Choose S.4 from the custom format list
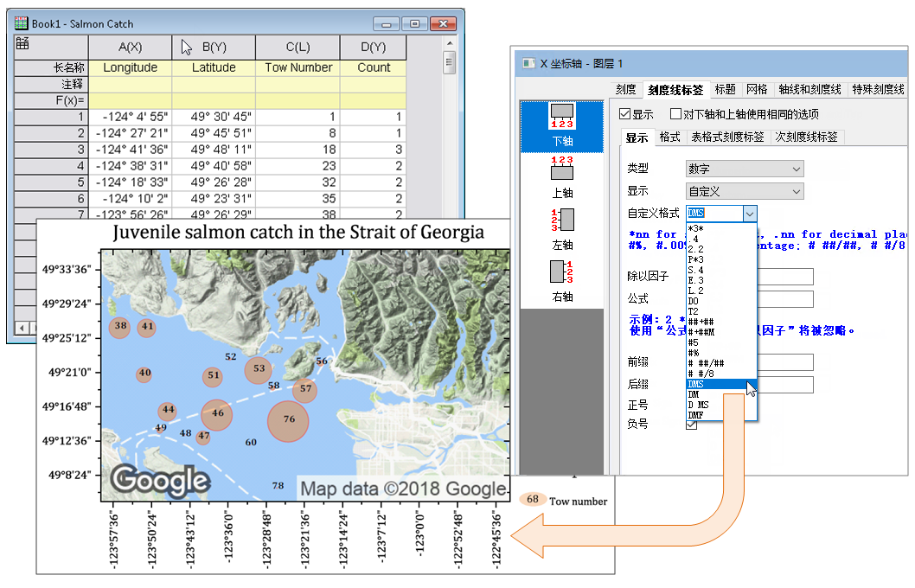 [x=720, y=270]
